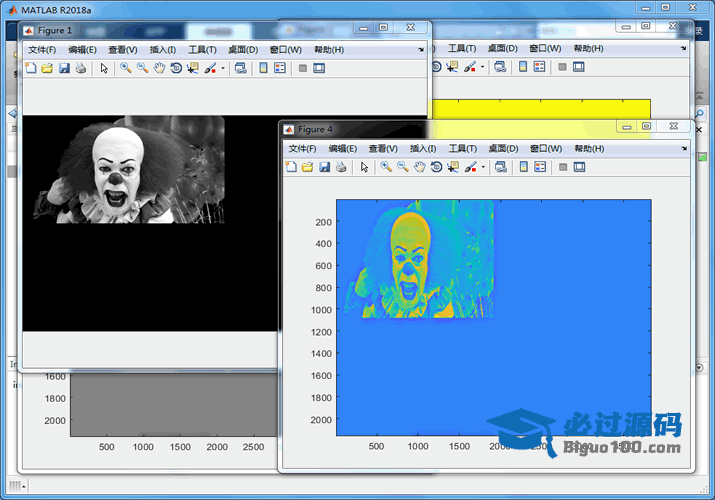Show Plot Tools and dock icon in Figure 4
Image resolution: width=715 pixels, height=500 pixels.
coord(579,167)
